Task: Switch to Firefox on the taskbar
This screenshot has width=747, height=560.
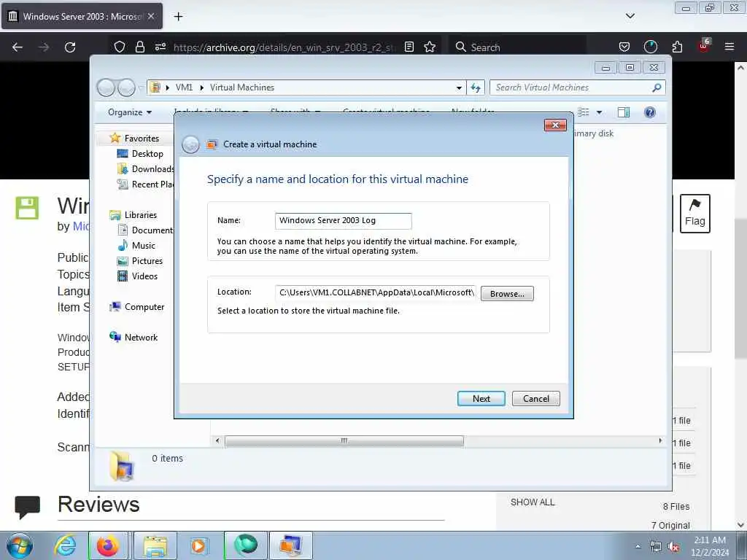Action: click(108, 545)
